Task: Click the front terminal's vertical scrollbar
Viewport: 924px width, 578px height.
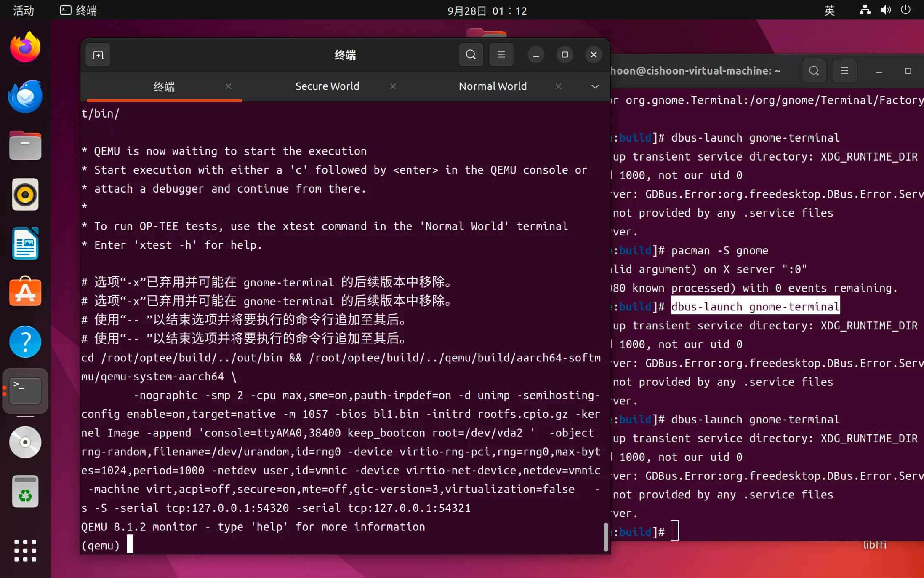Action: tap(606, 536)
